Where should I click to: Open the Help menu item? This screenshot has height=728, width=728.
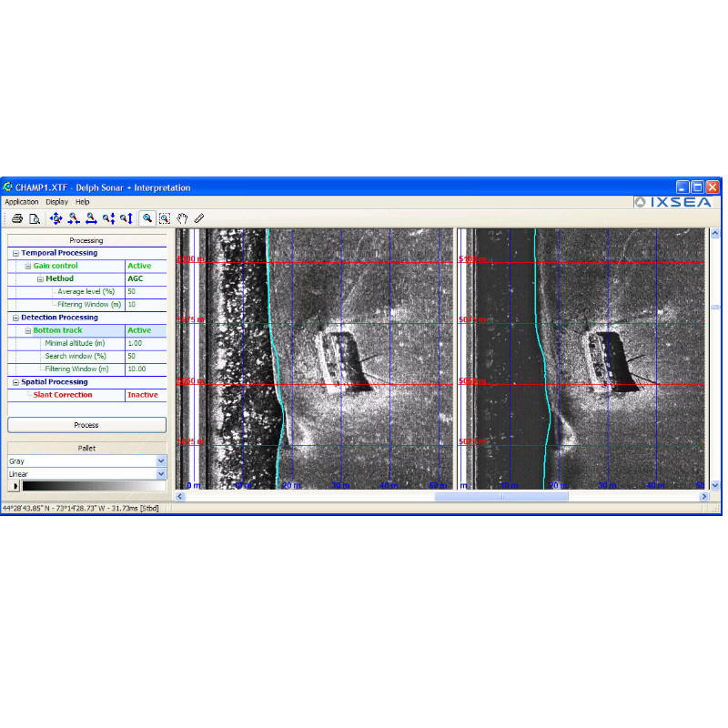pyautogui.click(x=81, y=201)
